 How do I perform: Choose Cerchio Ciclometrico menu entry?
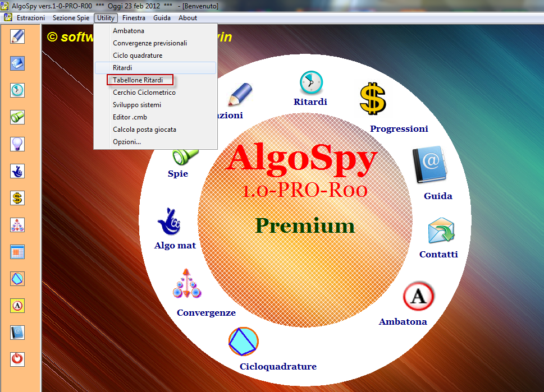coord(156,93)
